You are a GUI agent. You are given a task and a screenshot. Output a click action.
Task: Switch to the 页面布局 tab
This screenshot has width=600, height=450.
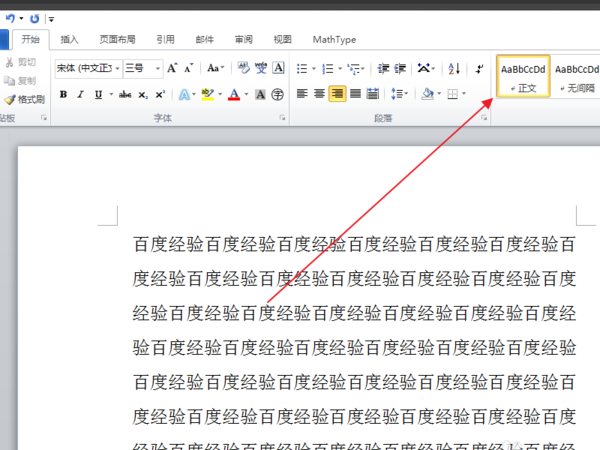[117, 39]
